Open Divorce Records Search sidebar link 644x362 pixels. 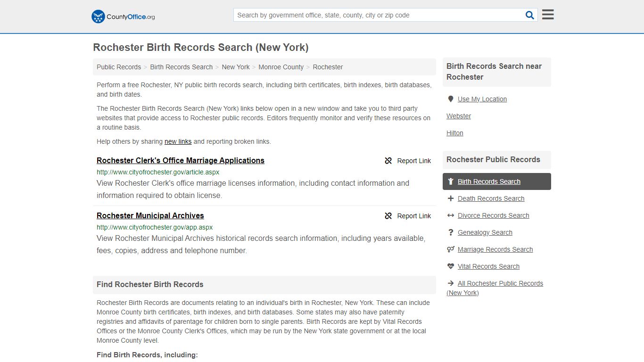coord(494,215)
